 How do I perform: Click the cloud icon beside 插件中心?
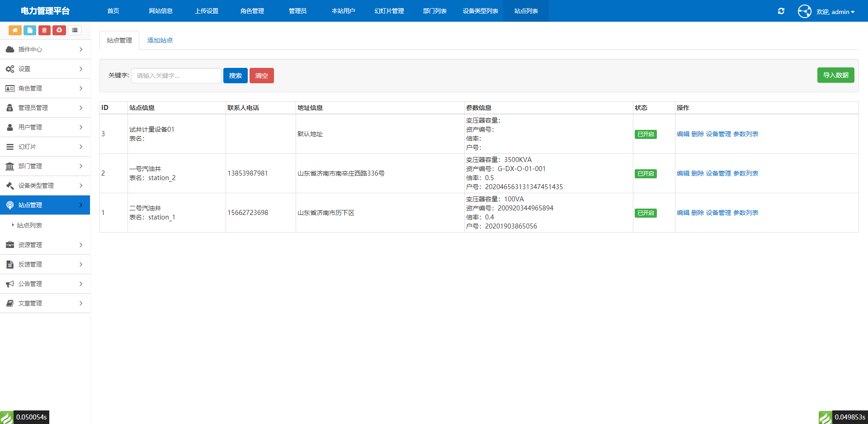click(10, 49)
